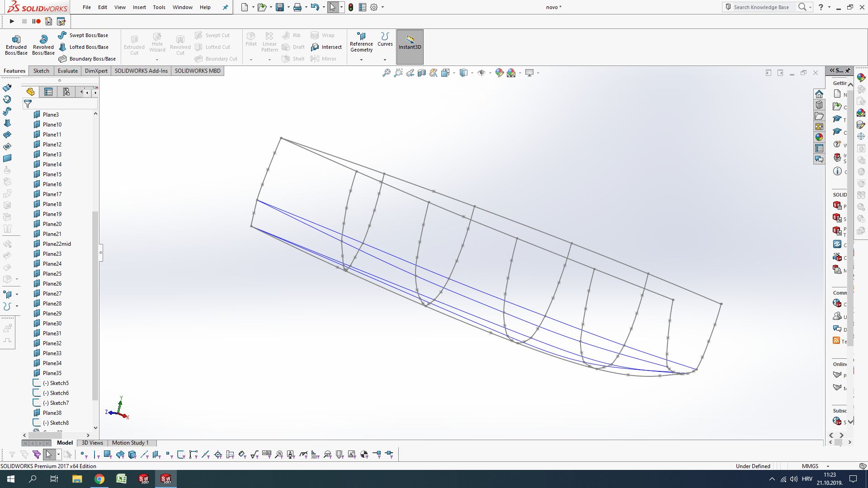Open the Section View tool

coord(422,73)
